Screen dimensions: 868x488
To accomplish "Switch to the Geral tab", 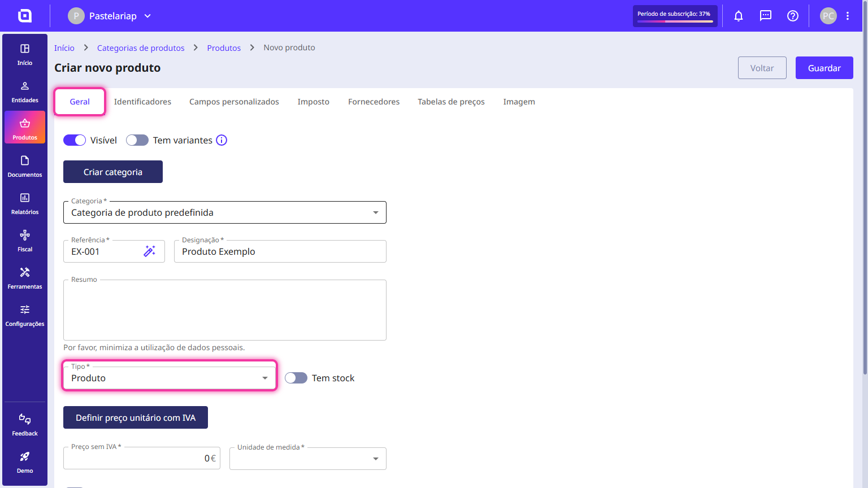I will click(x=80, y=102).
